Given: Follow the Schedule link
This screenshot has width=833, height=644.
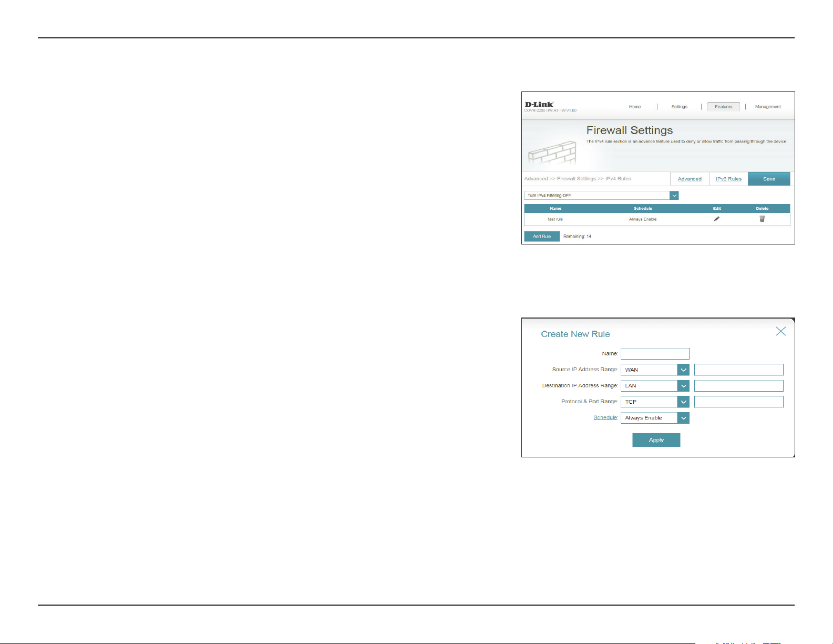Looking at the screenshot, I should click(605, 417).
